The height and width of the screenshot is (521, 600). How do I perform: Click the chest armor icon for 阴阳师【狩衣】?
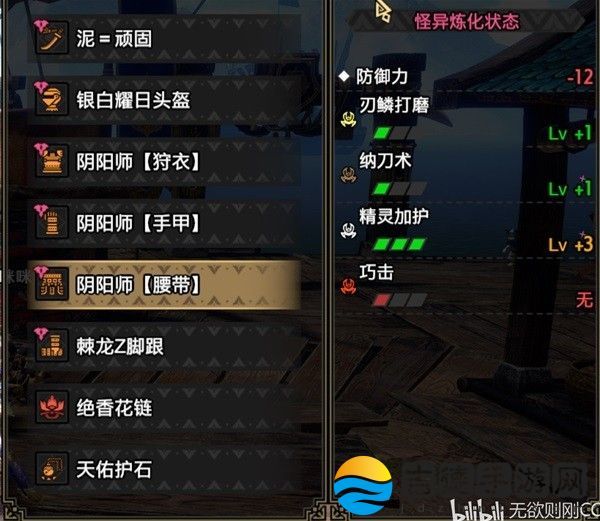(x=52, y=161)
